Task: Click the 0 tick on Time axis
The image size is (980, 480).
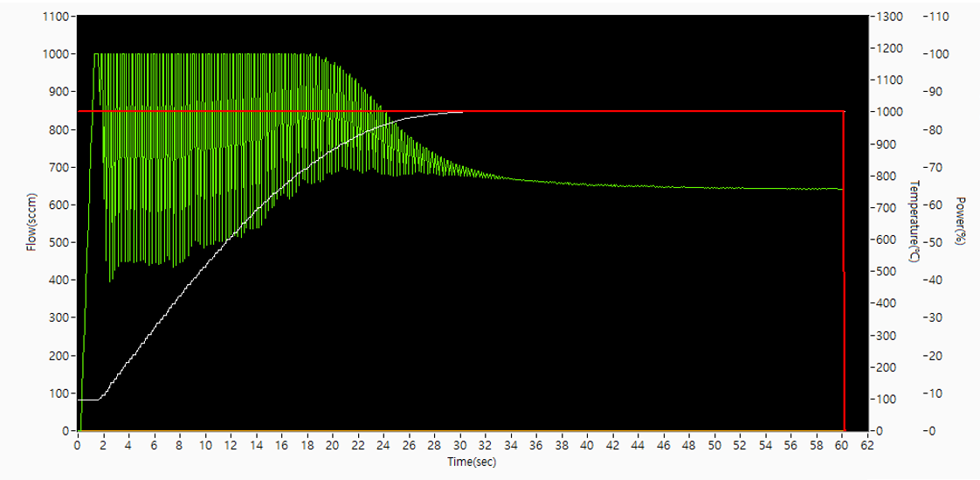Action: point(78,445)
